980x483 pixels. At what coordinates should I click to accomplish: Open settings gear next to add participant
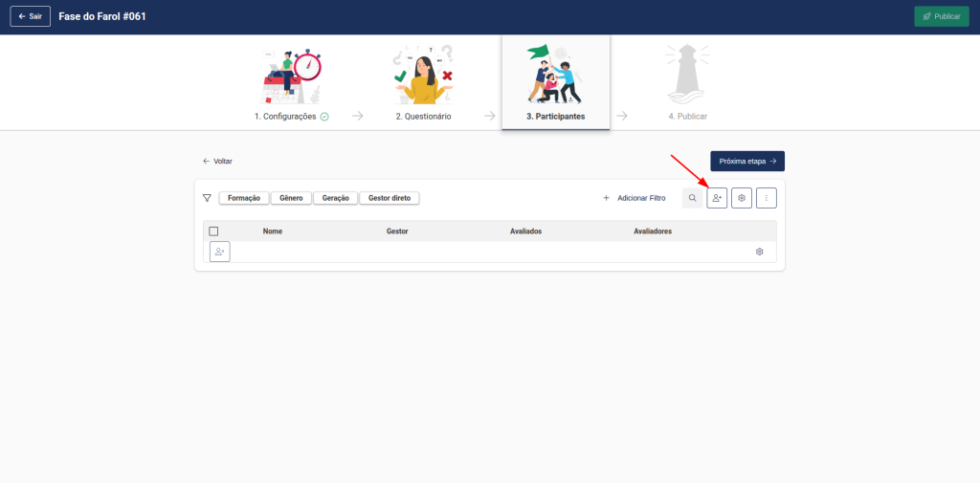742,198
